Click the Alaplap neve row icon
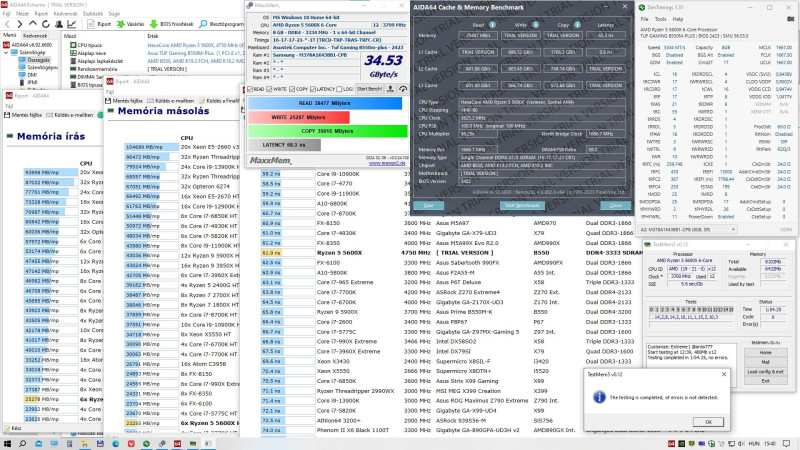This screenshot has height=450, width=800. [73, 53]
